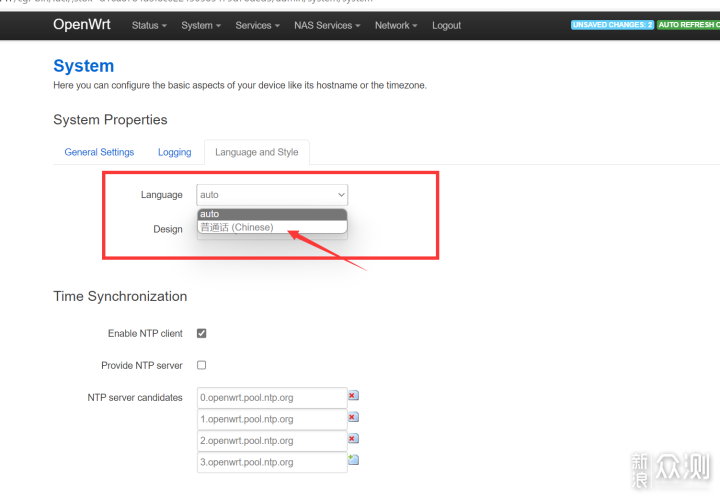Add a new NTP server after 3.openwrt.pool.ntp.org
Image resolution: width=720 pixels, height=498 pixels.
click(x=353, y=459)
